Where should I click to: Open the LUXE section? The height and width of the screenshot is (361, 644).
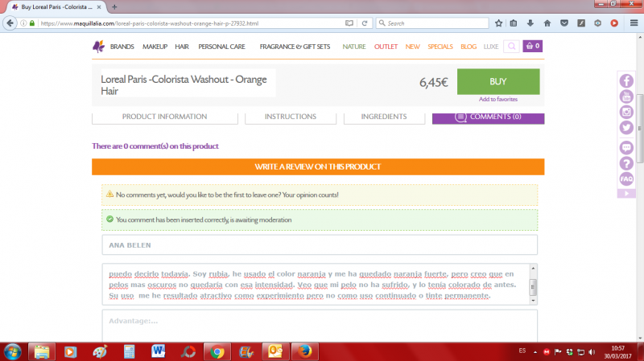[x=491, y=47]
